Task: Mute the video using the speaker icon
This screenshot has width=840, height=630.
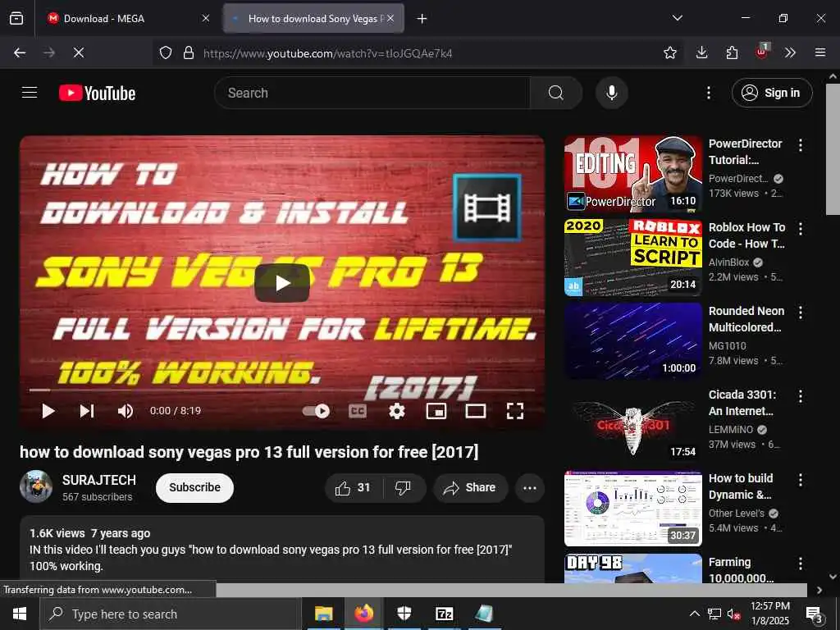Action: [126, 411]
